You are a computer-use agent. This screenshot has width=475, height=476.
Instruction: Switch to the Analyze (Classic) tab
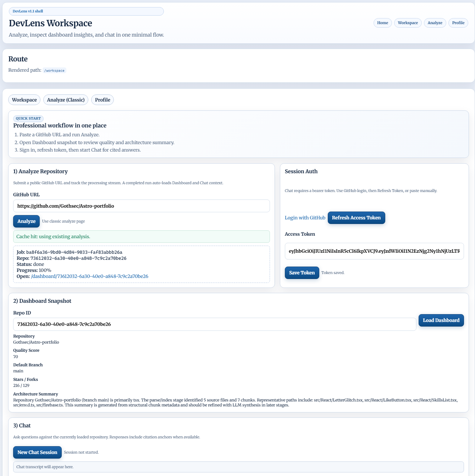(x=66, y=100)
